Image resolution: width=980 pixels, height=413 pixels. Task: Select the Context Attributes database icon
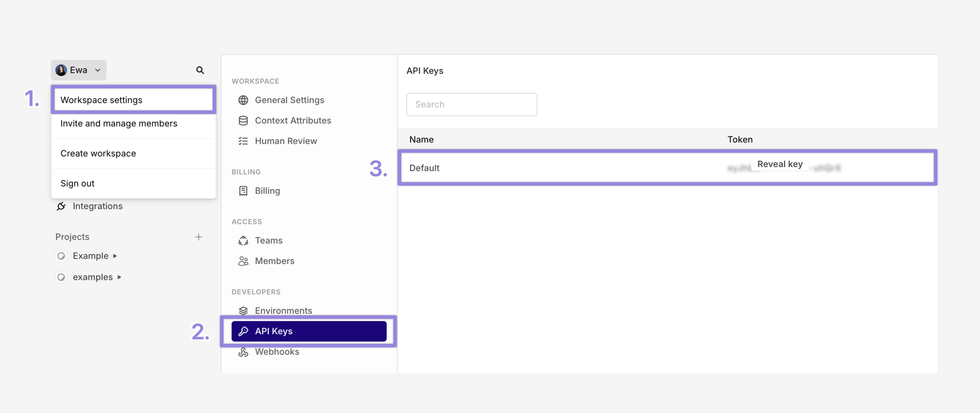tap(243, 121)
